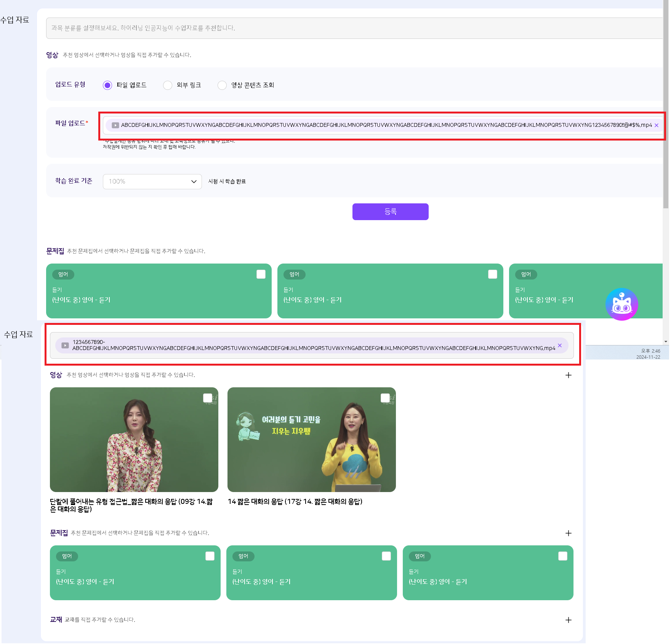Select the 외부 링크 radio button

[x=168, y=85]
